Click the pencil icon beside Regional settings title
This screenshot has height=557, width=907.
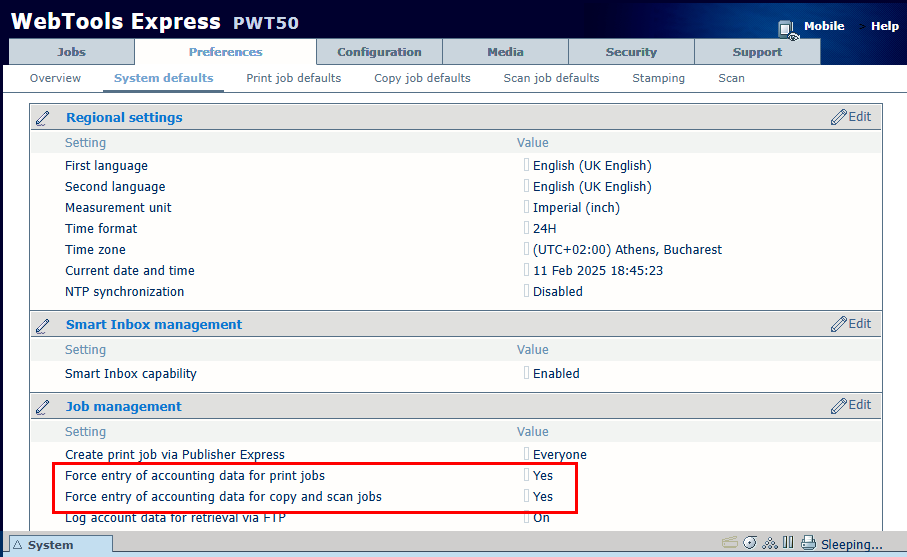43,118
